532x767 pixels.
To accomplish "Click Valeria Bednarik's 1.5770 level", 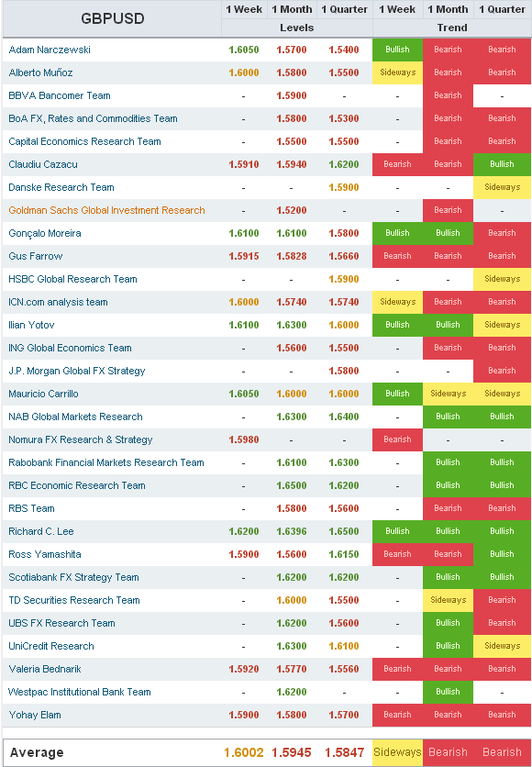I will [x=292, y=669].
